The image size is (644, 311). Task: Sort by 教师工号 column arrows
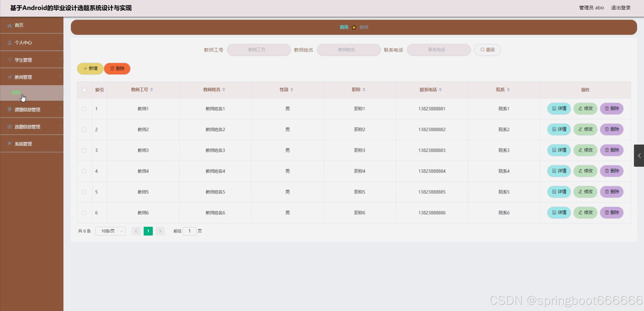point(152,90)
